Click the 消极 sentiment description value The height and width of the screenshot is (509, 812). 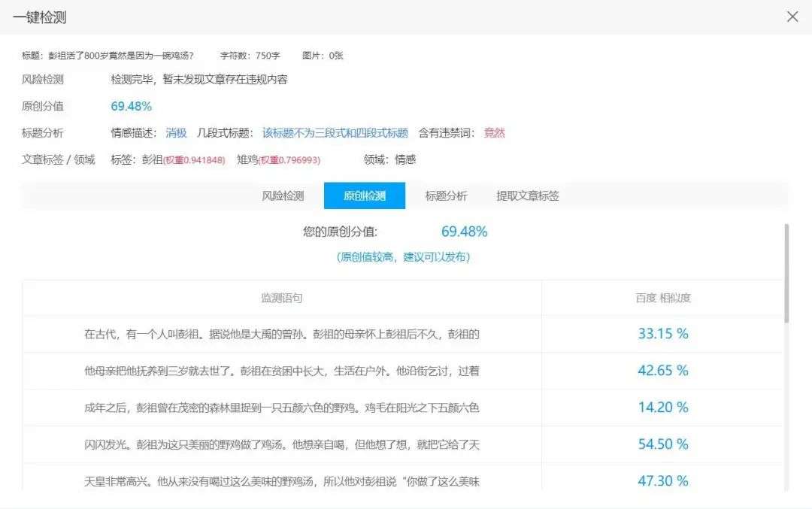point(176,133)
